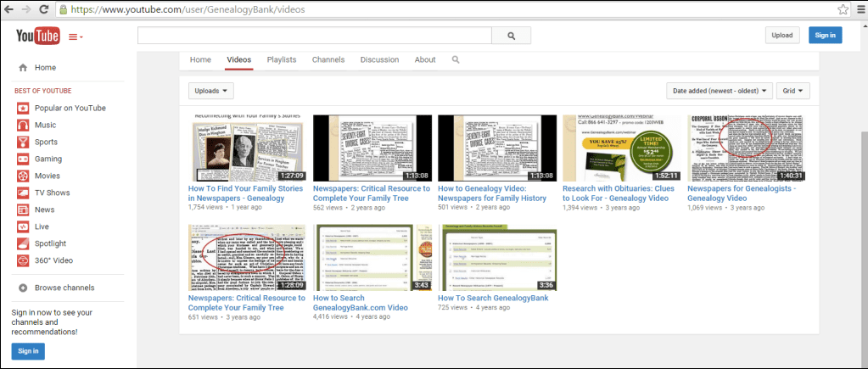This screenshot has width=868, height=369.
Task: Open the guide menu icon beside YouTube logo
Action: [x=76, y=37]
